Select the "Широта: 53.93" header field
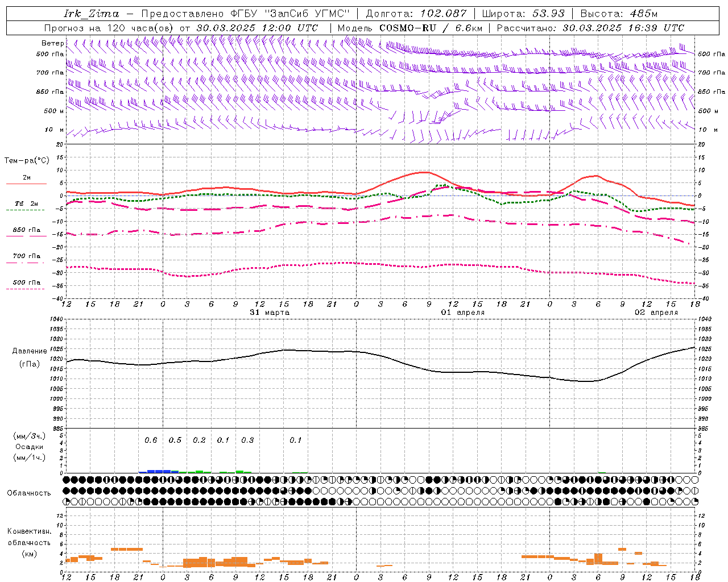The image size is (728, 582). pyautogui.click(x=523, y=14)
